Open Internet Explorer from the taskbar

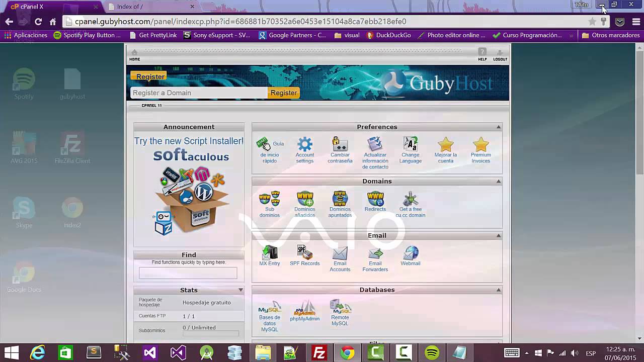point(37,353)
